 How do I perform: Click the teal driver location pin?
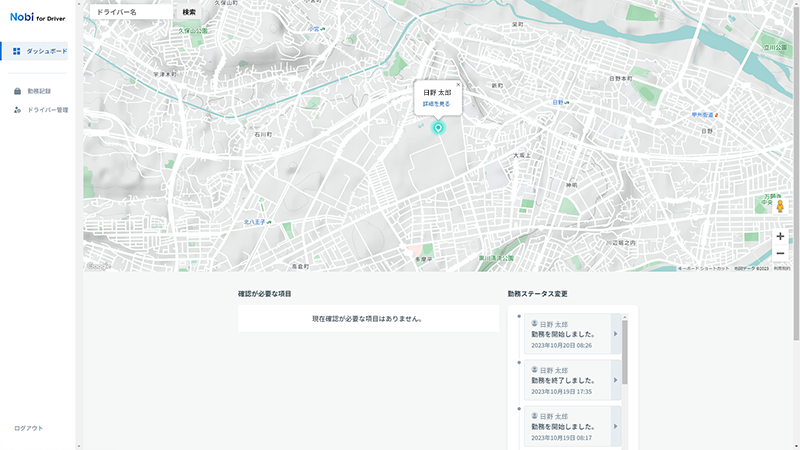437,128
